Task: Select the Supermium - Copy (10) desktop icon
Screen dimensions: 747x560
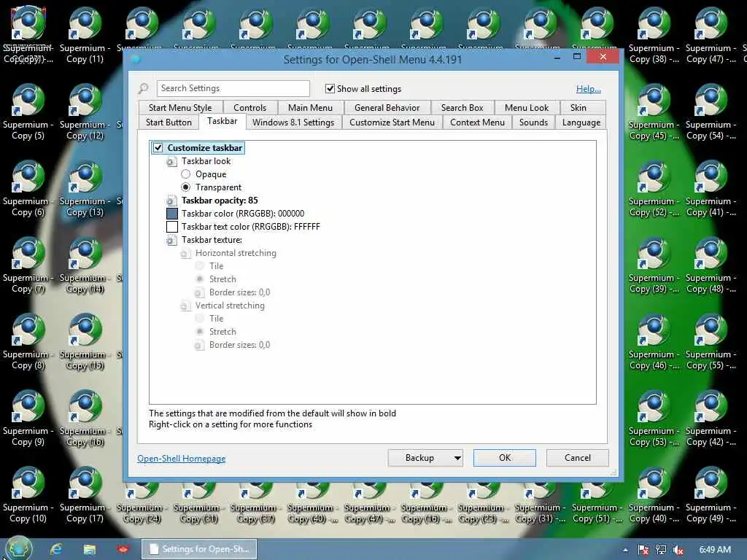Action: click(x=28, y=495)
